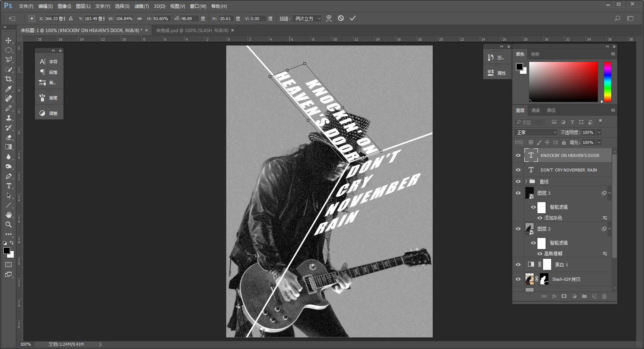Select the Path Selection tool

click(9, 195)
